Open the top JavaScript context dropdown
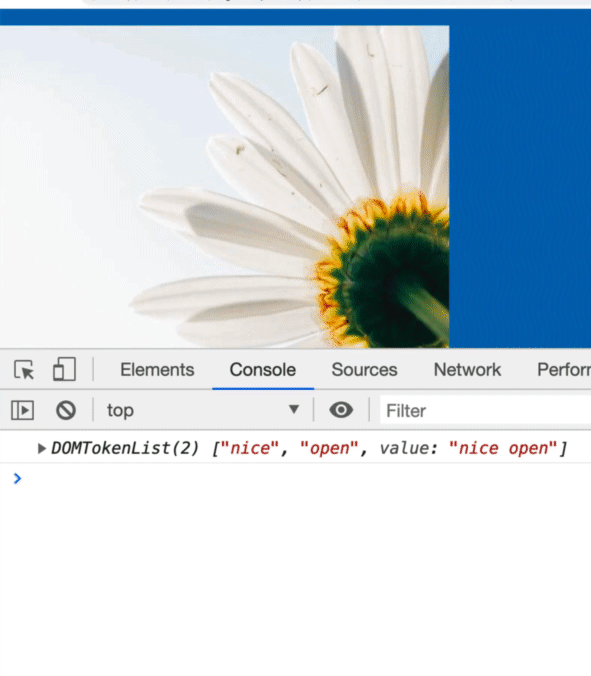591x676 pixels. [x=203, y=410]
